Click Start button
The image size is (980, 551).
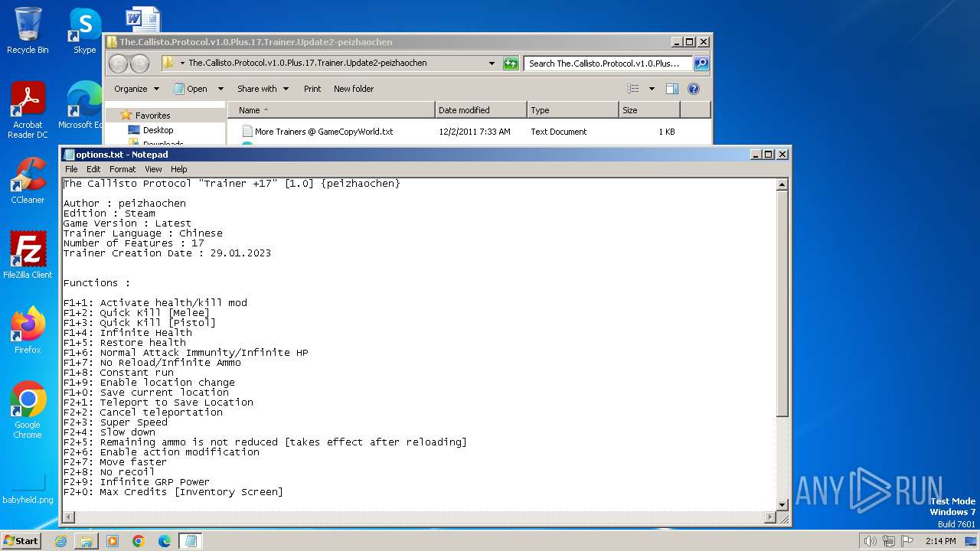(x=21, y=541)
